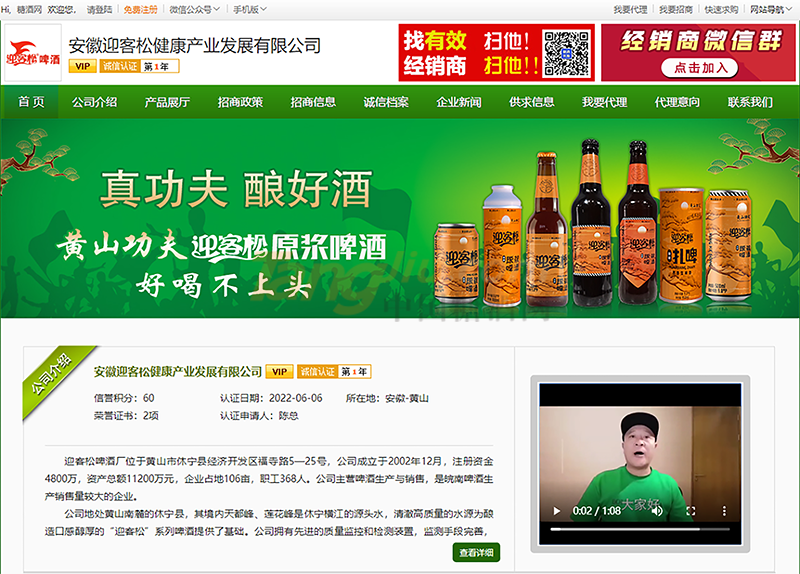The image size is (800, 574).
Task: Open the 招商政策 navigation tab
Action: [240, 102]
